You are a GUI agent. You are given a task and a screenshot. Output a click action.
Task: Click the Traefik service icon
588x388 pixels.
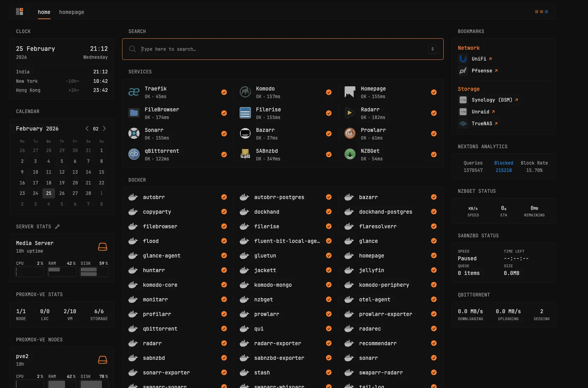click(134, 92)
